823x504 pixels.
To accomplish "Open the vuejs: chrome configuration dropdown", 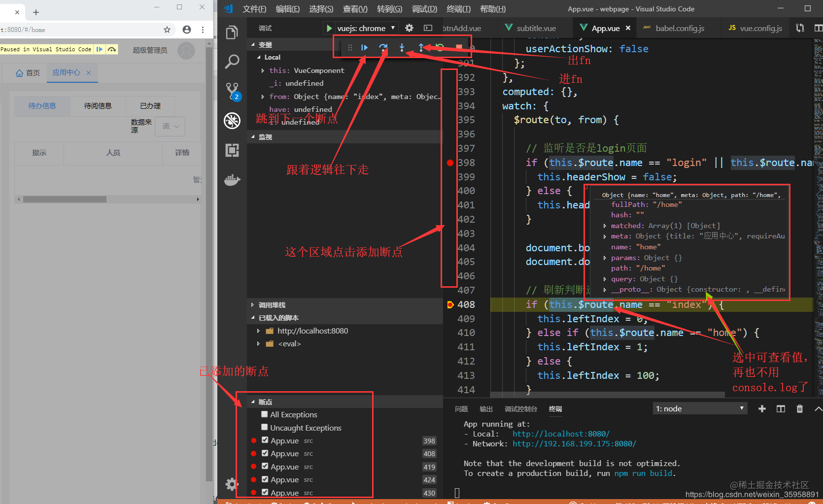I will (x=366, y=28).
